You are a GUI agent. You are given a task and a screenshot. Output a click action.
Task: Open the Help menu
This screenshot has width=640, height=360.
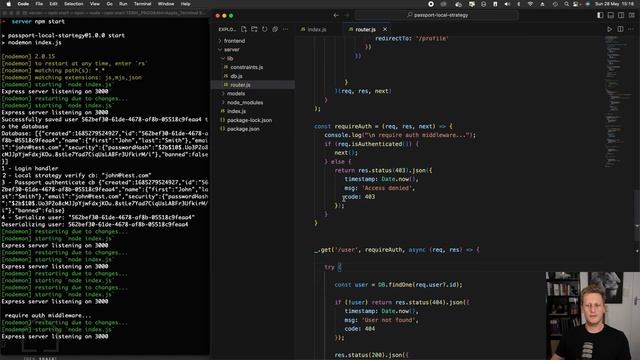tap(186, 4)
